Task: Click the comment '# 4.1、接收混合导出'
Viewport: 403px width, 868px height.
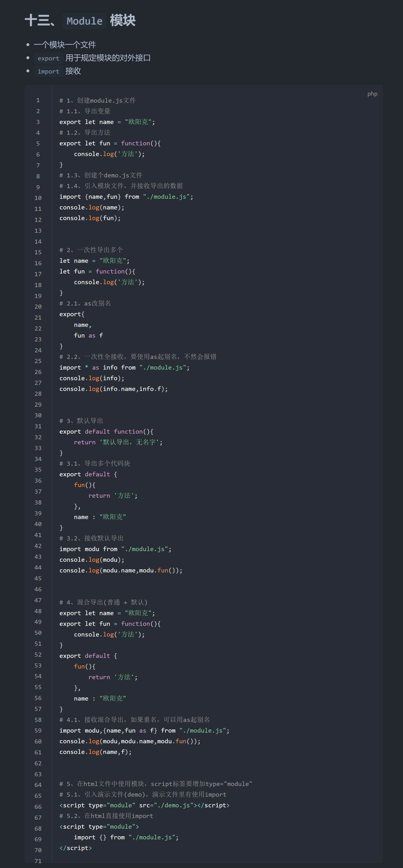Action: [92, 720]
